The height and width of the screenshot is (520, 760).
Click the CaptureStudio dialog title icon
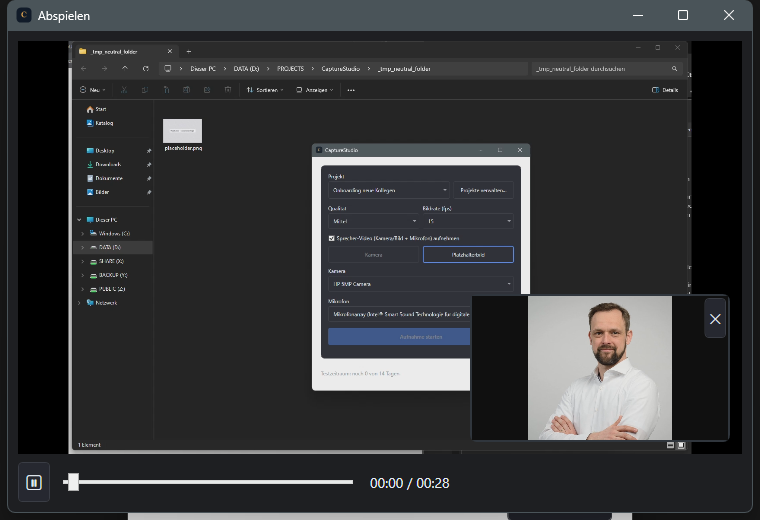319,150
